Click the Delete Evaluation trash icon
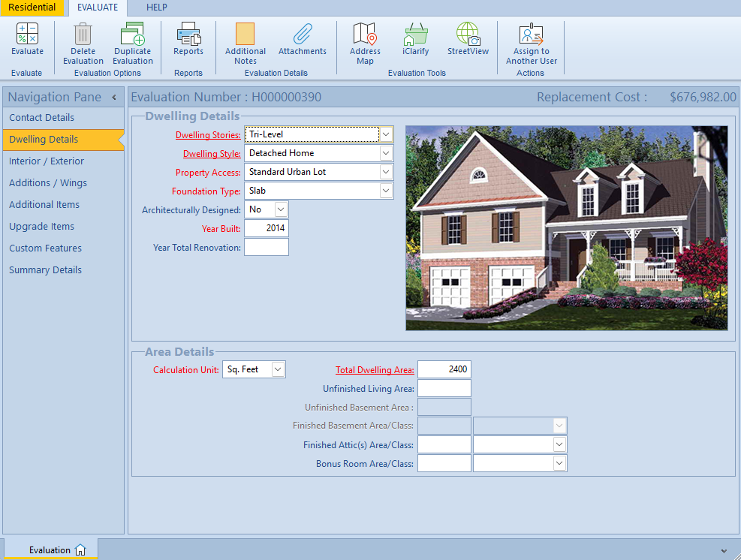This screenshot has height=560, width=741. pyautogui.click(x=83, y=34)
